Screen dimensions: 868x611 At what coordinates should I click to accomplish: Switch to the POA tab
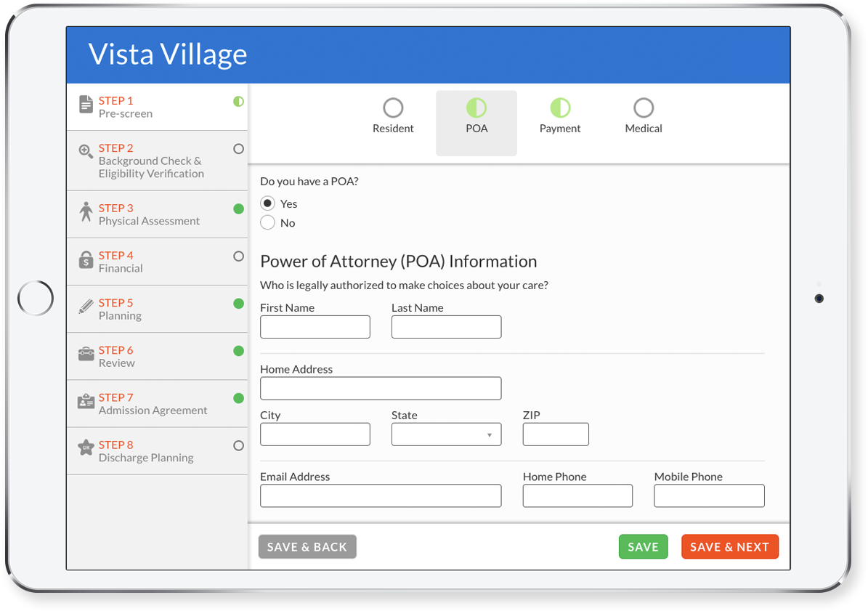pos(476,123)
